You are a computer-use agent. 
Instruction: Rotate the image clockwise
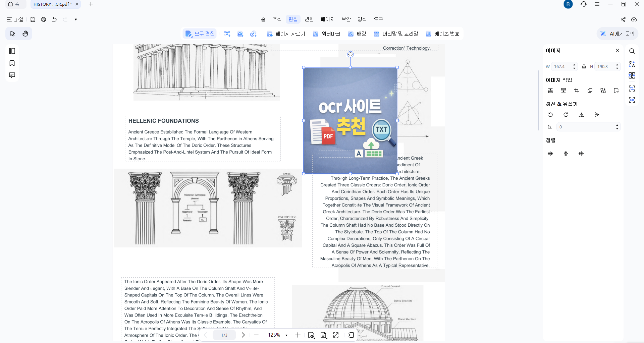(566, 115)
